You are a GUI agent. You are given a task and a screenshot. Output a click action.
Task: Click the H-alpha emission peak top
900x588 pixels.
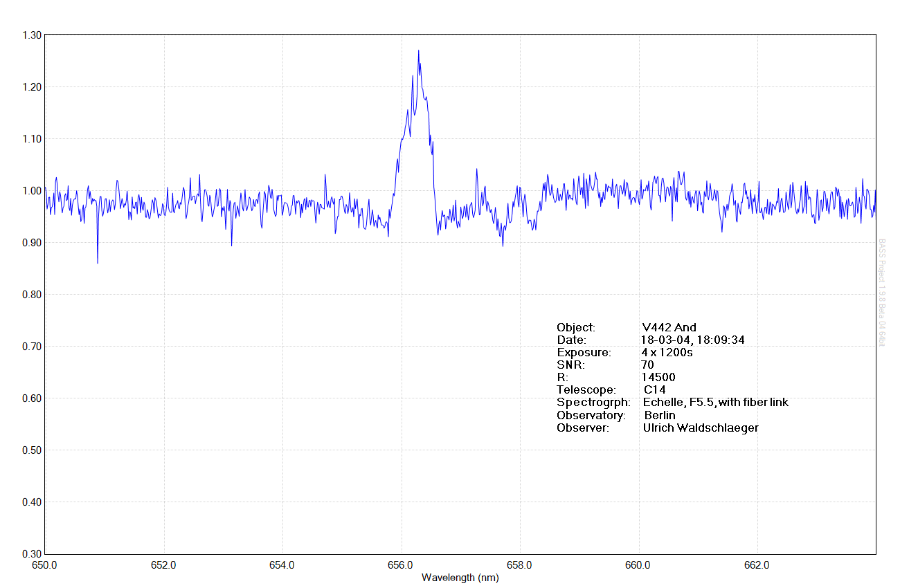[418, 50]
